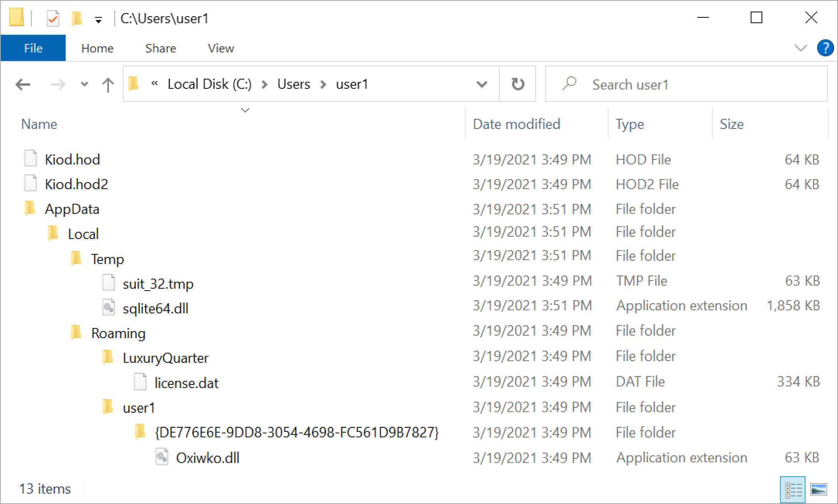The width and height of the screenshot is (838, 504).
Task: Expand the chevron after Local Disk (C:)
Action: [265, 84]
